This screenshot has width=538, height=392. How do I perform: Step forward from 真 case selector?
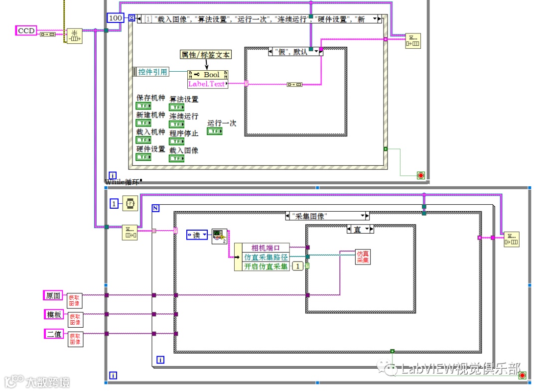[372, 229]
